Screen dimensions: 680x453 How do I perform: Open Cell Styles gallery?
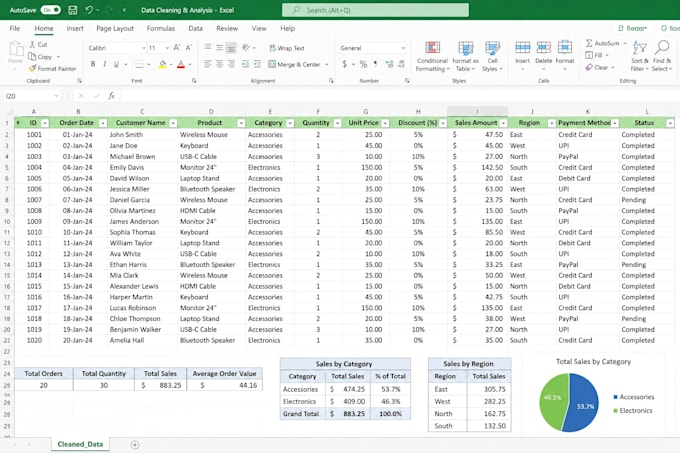click(492, 57)
